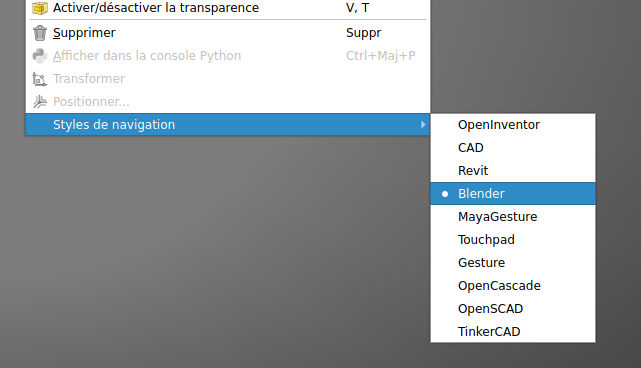Select MayaGesture navigation style
The image size is (641, 368).
point(513,217)
